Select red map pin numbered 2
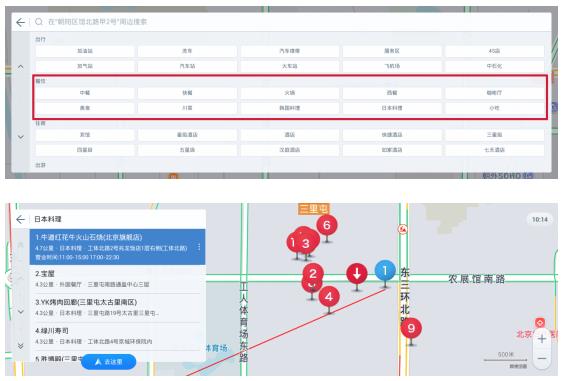564x381 pixels. 313,273
